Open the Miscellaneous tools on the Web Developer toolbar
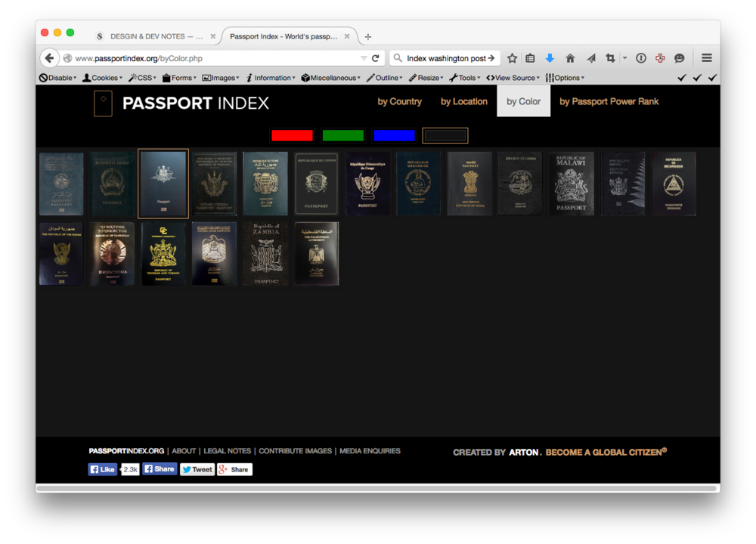The height and width of the screenshot is (544, 756). point(330,77)
